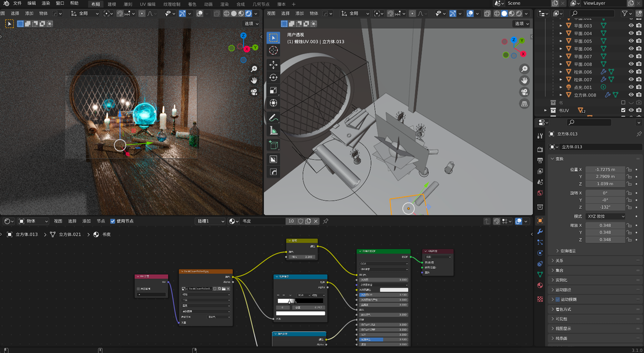Image resolution: width=644 pixels, height=353 pixels.
Task: Open the 文件 menu
Action: (x=17, y=4)
